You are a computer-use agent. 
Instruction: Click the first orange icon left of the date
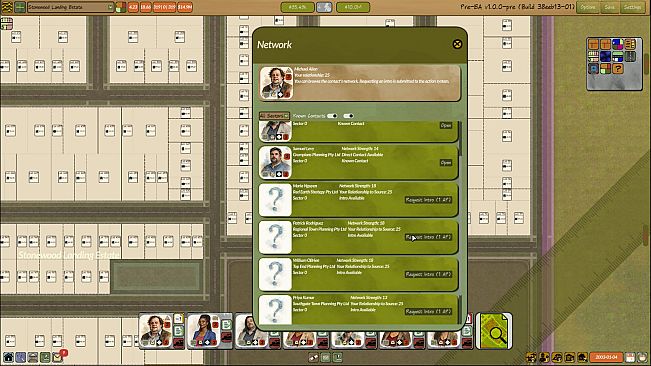click(x=531, y=357)
